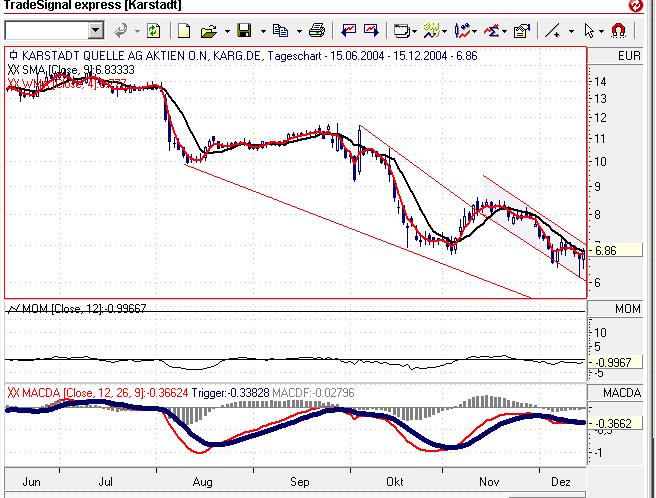656x498 pixels.
Task: Click the chart properties icon
Action: coord(522,31)
